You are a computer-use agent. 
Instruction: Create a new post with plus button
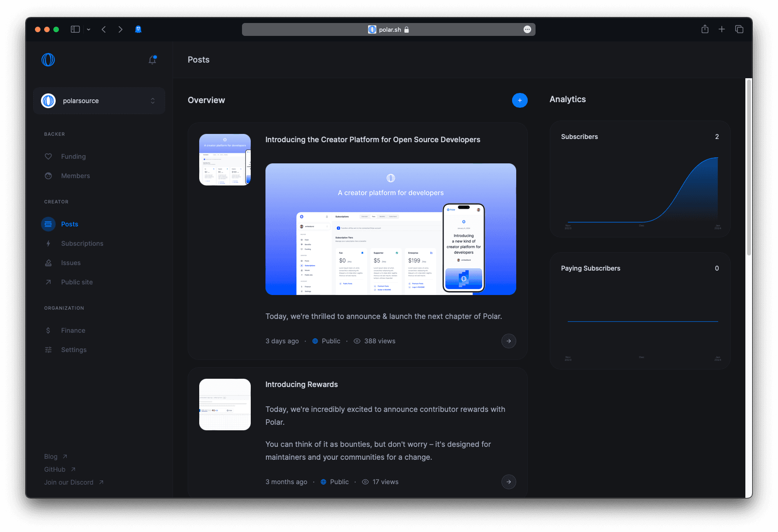pos(520,100)
